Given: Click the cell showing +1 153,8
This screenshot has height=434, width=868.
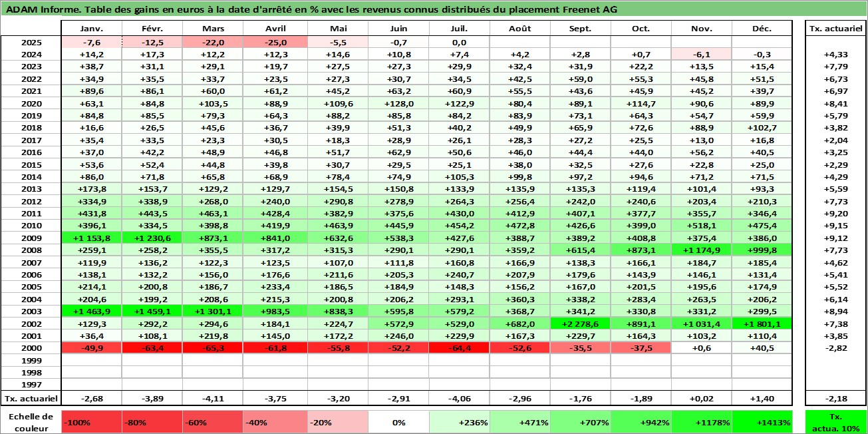Looking at the screenshot, I should coord(91,238).
